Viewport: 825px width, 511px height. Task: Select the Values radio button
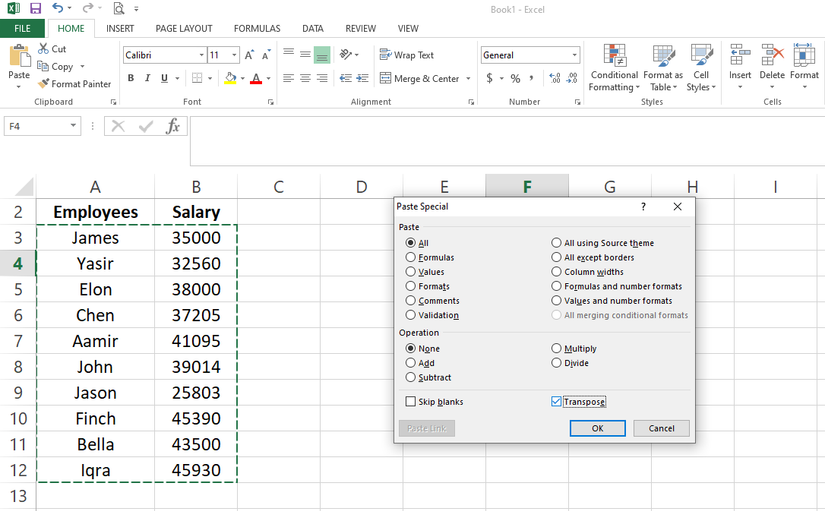pyautogui.click(x=411, y=272)
